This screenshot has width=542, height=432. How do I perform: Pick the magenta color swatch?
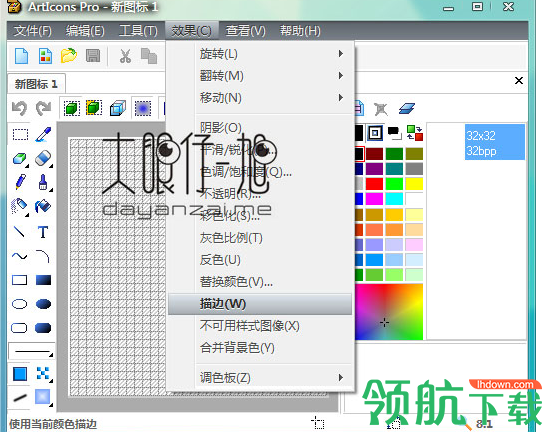(x=374, y=199)
